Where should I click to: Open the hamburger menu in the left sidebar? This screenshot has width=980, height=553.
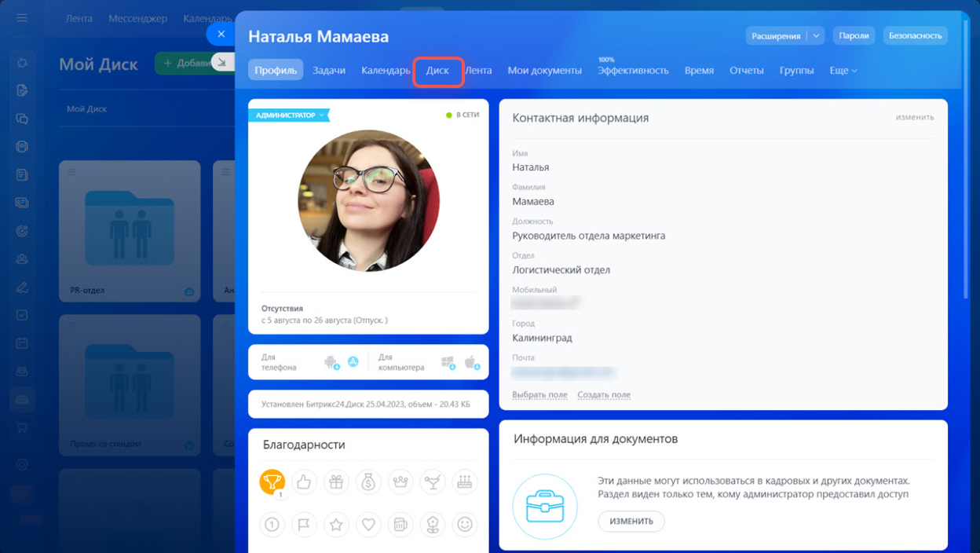coord(22,17)
